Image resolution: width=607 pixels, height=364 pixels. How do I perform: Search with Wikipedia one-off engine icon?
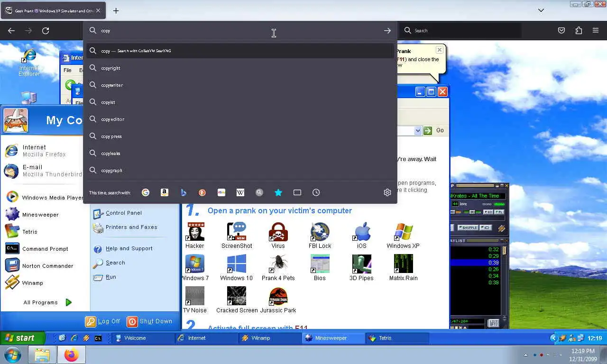(240, 192)
